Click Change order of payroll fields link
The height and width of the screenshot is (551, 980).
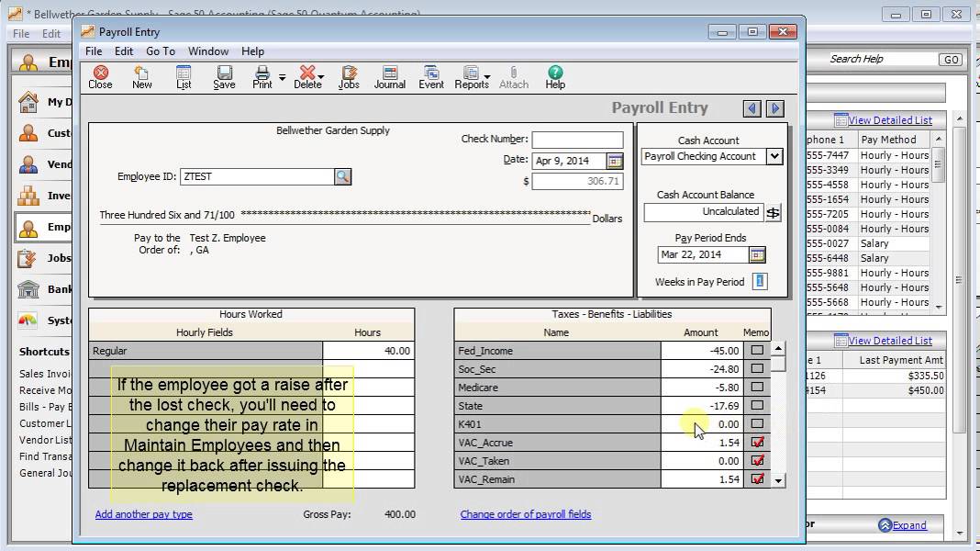[x=526, y=514]
